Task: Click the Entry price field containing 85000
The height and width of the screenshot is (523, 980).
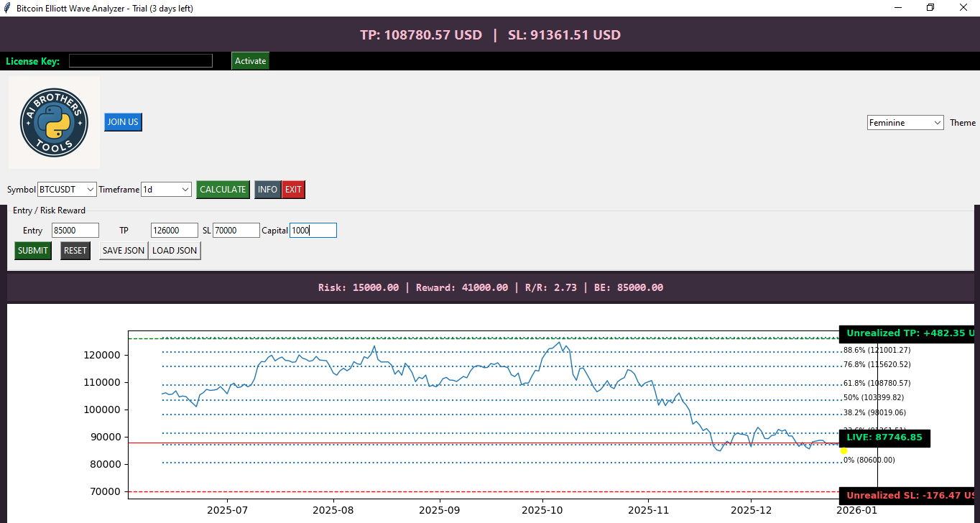Action: pos(75,231)
